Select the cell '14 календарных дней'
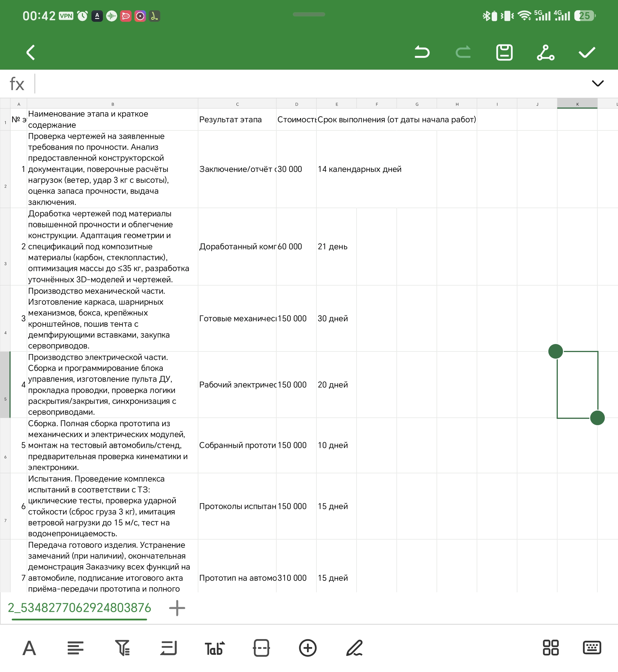The image size is (618, 672). tap(377, 169)
